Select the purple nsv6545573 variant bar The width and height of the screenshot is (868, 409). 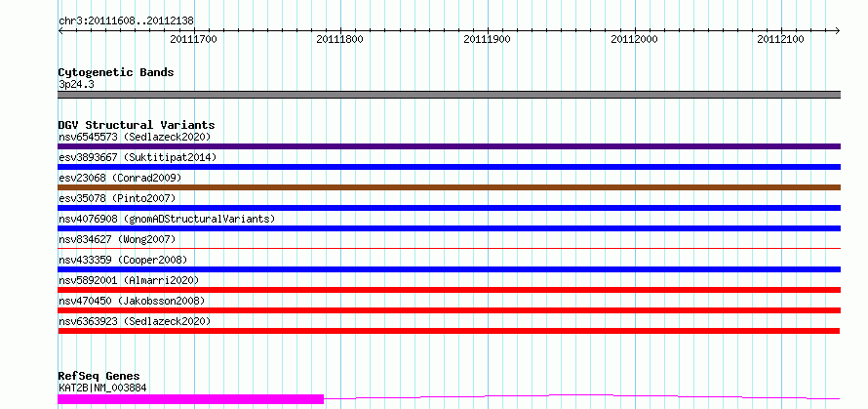click(x=449, y=146)
